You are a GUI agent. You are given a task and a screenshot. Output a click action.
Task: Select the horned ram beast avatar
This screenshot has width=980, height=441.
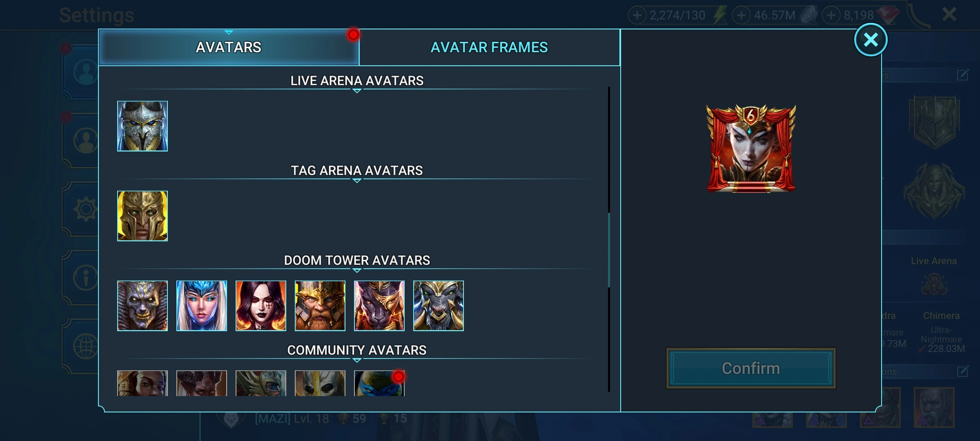(x=438, y=306)
